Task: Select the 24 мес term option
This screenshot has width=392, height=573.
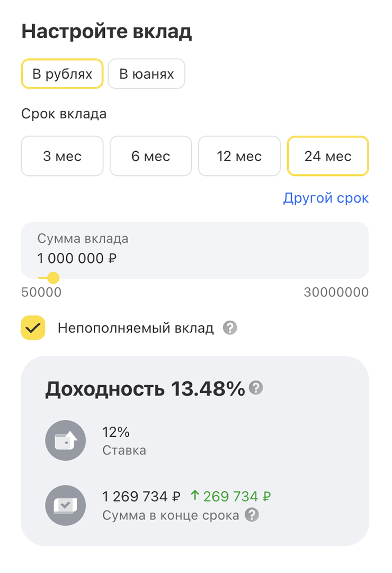Action: (328, 156)
